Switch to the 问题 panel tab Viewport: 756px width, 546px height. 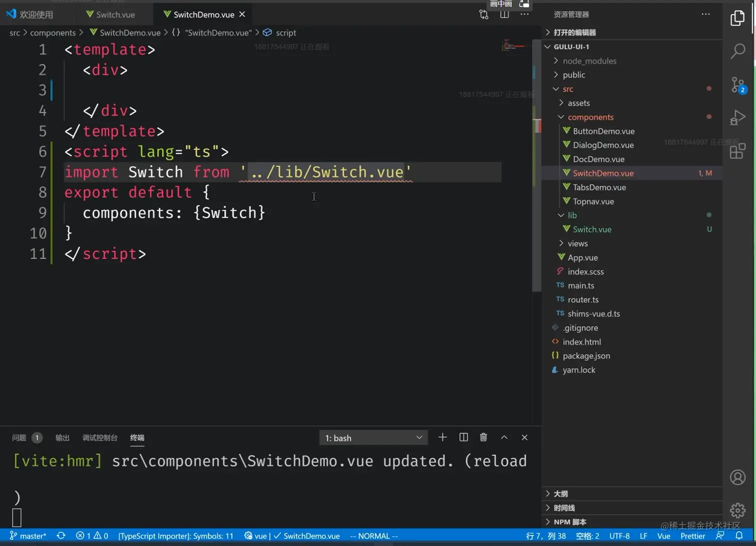point(19,438)
